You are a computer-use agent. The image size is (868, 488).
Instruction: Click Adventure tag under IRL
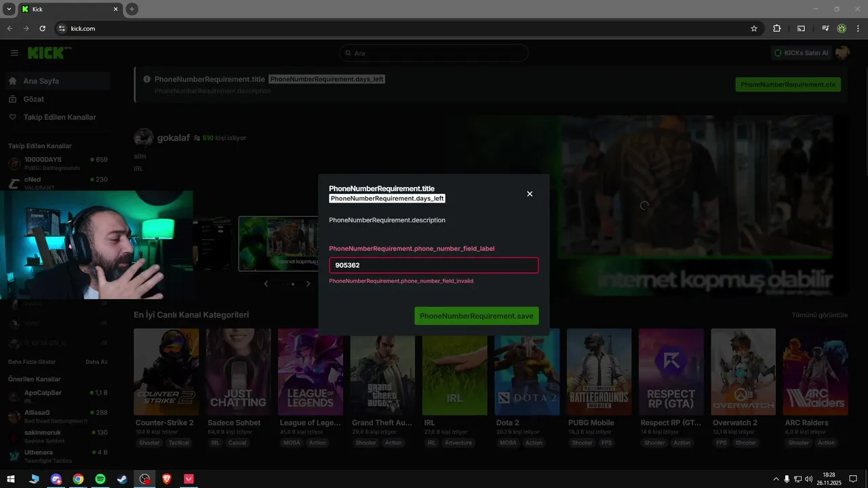coord(458,443)
